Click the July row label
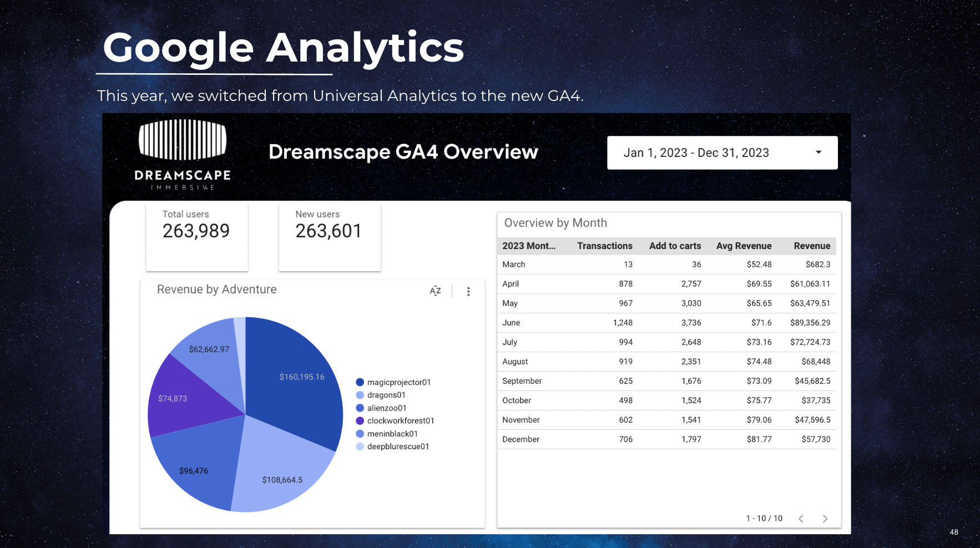Viewport: 980px width, 548px height. pyautogui.click(x=509, y=342)
